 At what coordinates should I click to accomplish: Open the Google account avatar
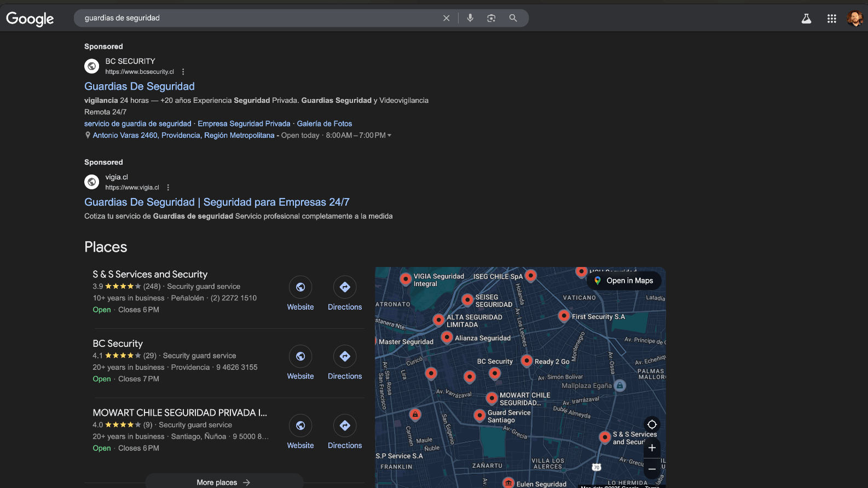click(855, 19)
